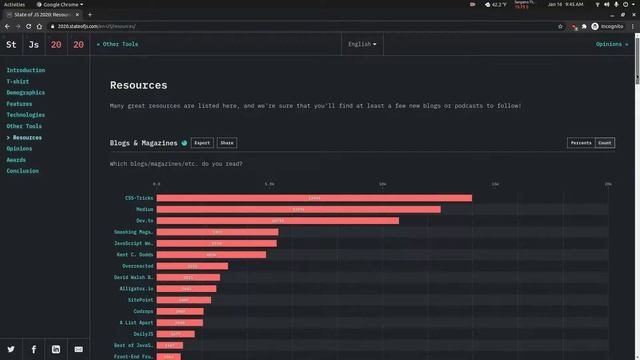
Task: Click the Share button
Action: click(227, 143)
